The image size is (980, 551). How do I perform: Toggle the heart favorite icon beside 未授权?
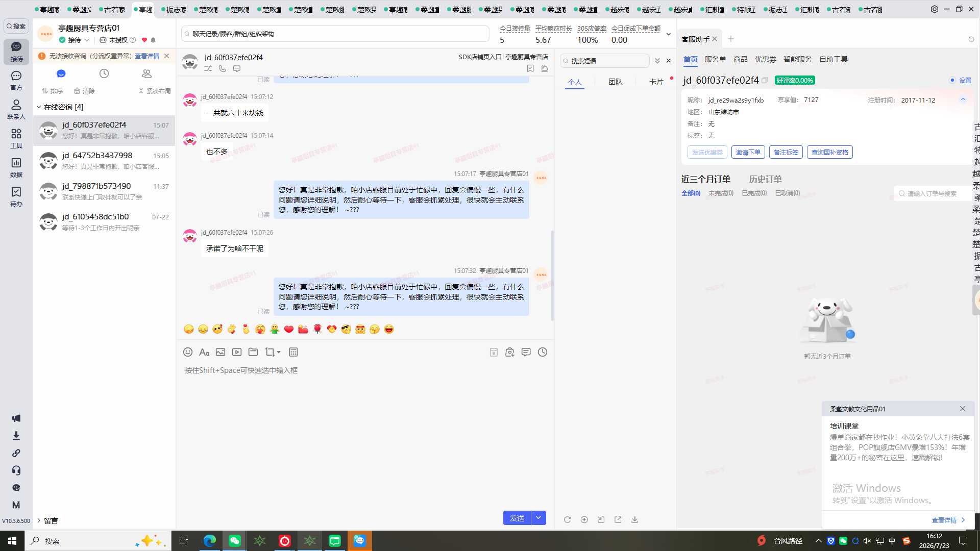(144, 40)
